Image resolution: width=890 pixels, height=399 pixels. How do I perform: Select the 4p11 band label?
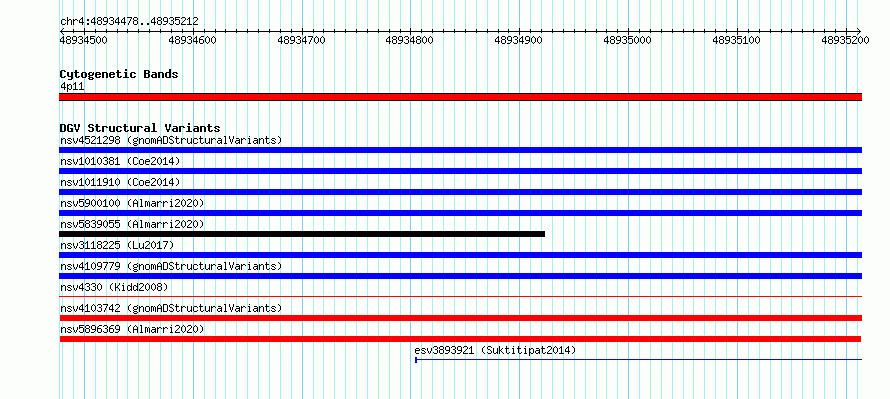tap(72, 86)
